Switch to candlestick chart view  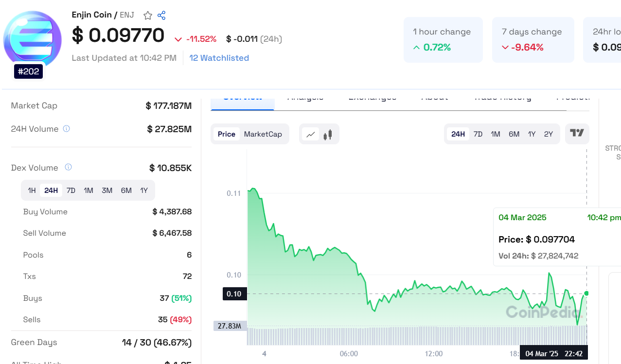pos(328,134)
